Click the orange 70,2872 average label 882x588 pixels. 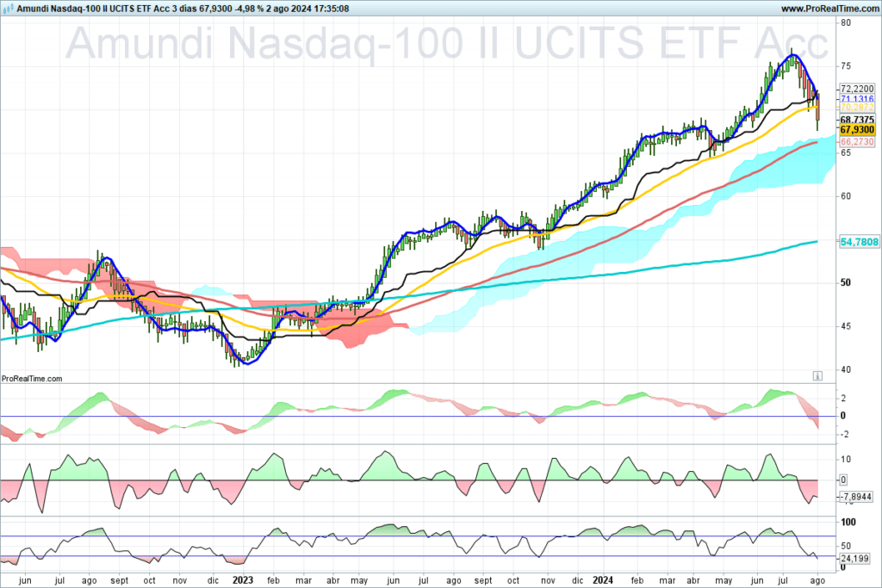click(x=857, y=108)
